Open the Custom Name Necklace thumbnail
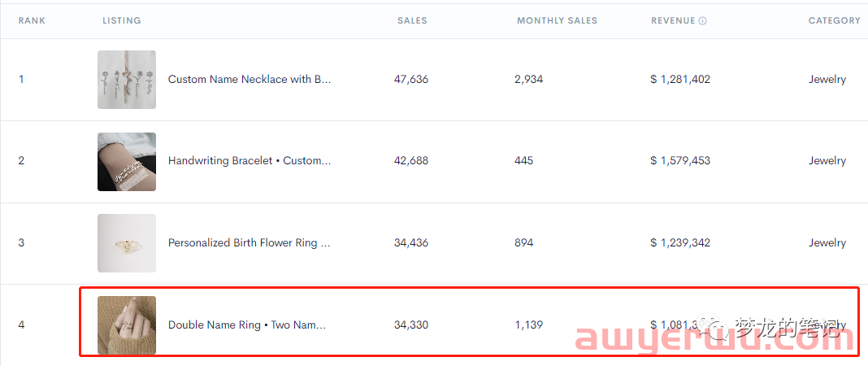 point(127,80)
